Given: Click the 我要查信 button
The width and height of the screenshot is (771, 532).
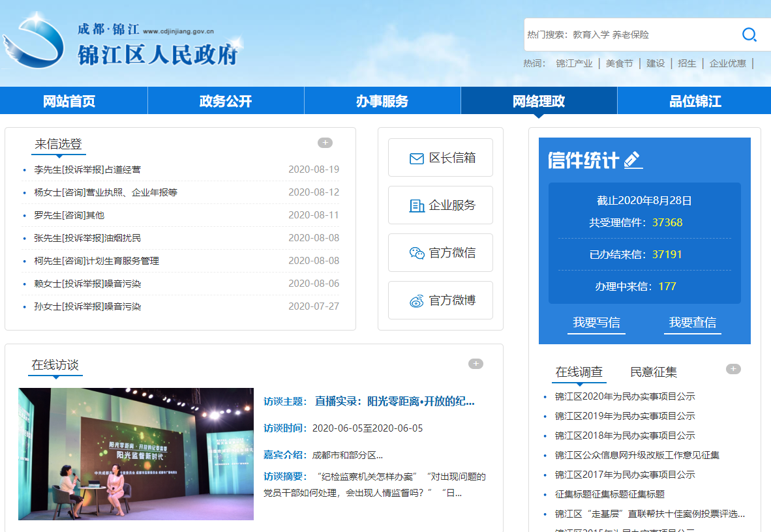Looking at the screenshot, I should [x=692, y=323].
